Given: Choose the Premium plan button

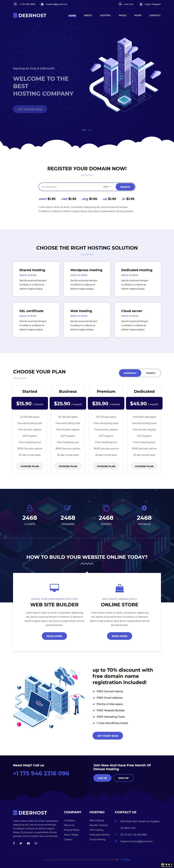Looking at the screenshot, I should [x=106, y=466].
